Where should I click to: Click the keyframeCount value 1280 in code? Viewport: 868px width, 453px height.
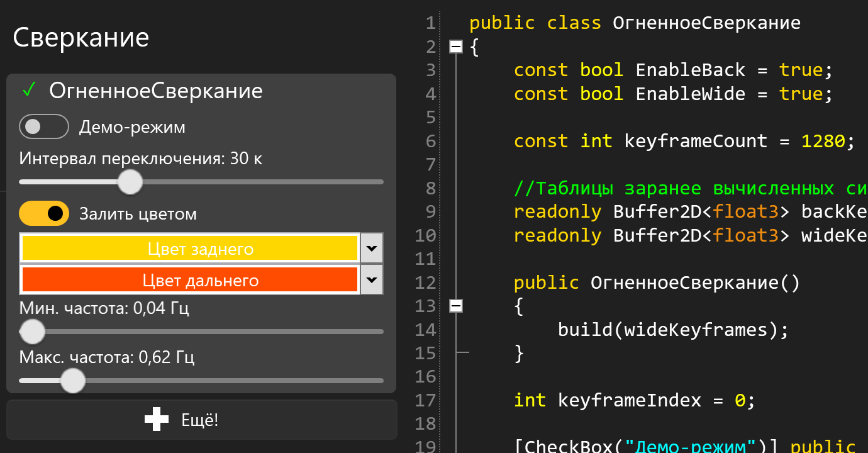(x=823, y=141)
